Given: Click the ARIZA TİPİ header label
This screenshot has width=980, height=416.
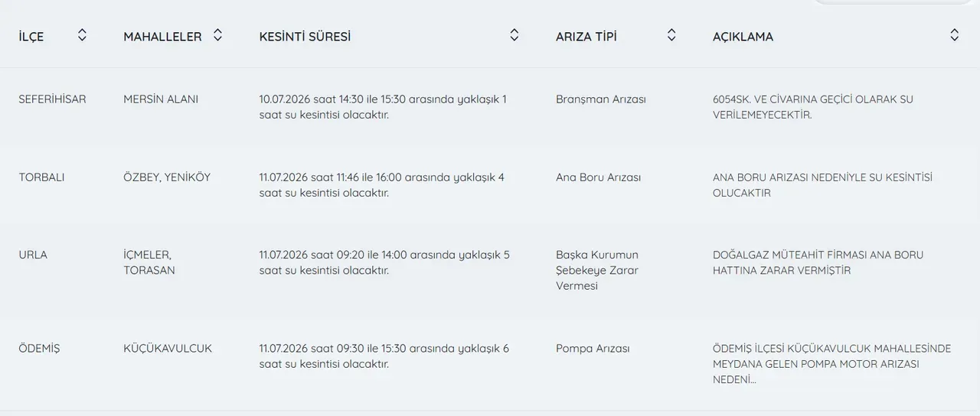Looking at the screenshot, I should pos(586,37).
